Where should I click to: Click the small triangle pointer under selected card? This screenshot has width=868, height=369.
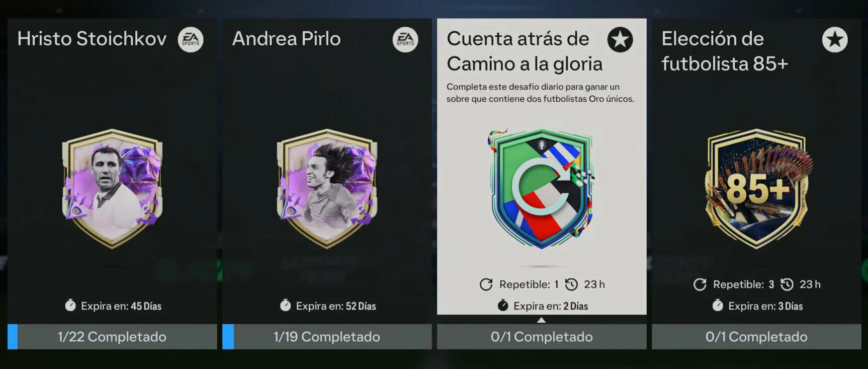[x=541, y=320]
